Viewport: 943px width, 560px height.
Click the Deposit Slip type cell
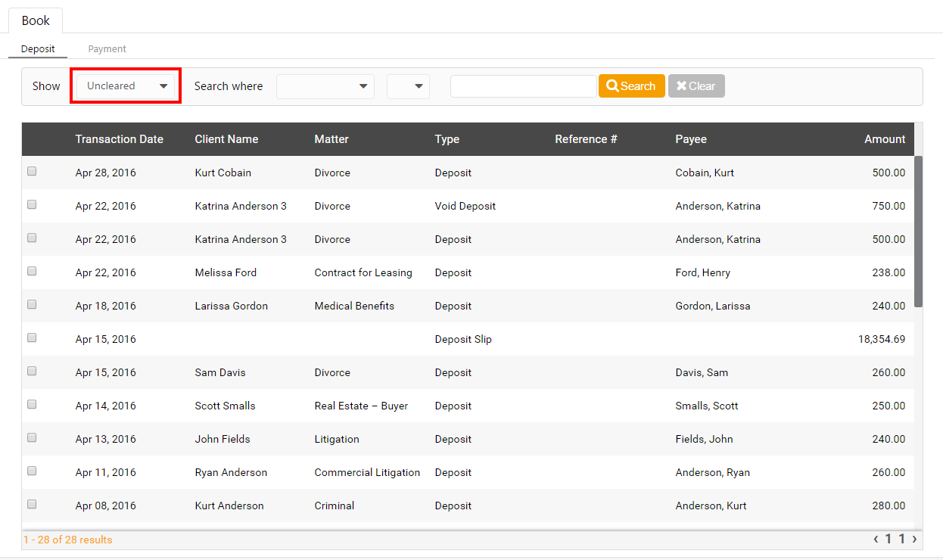pos(463,339)
